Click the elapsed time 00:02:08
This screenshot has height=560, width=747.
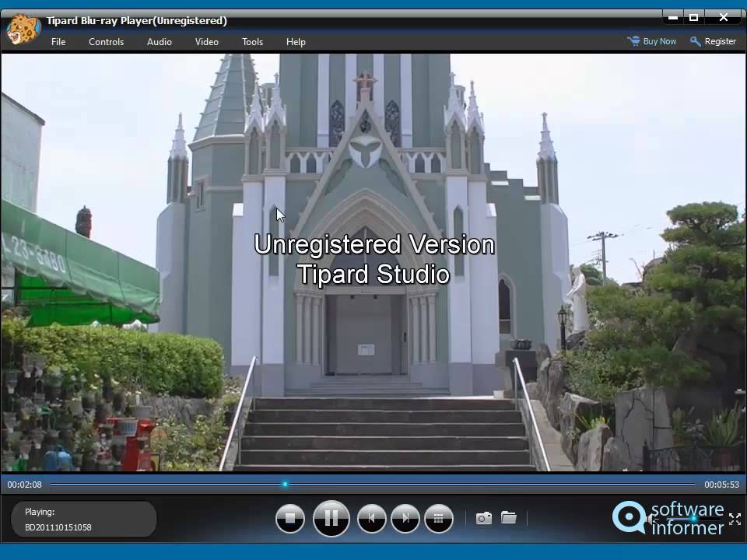click(24, 485)
